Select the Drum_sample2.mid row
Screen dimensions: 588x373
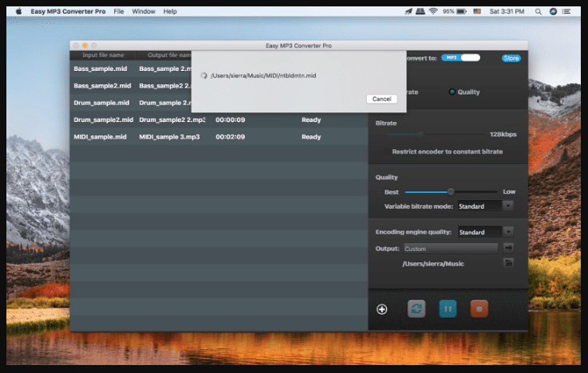(x=219, y=120)
